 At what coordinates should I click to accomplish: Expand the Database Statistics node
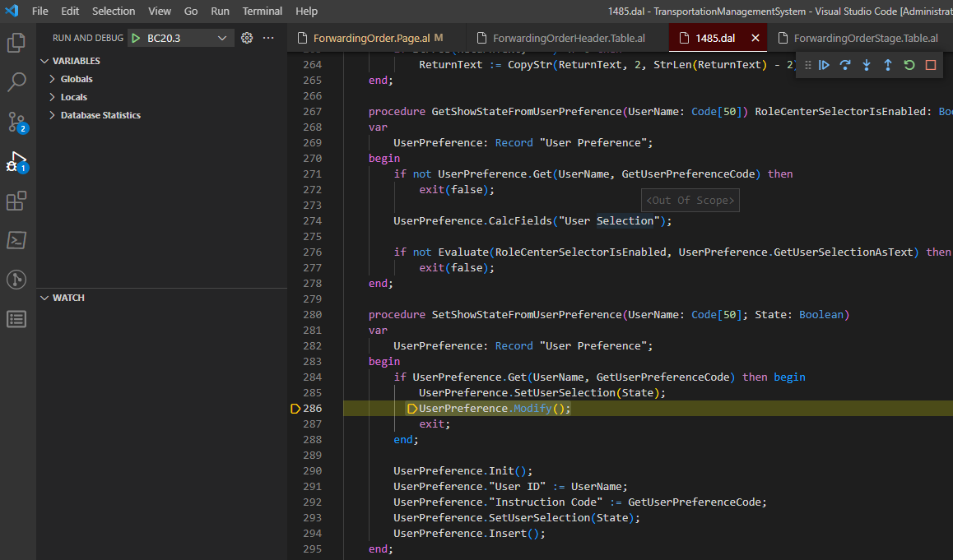pyautogui.click(x=53, y=115)
